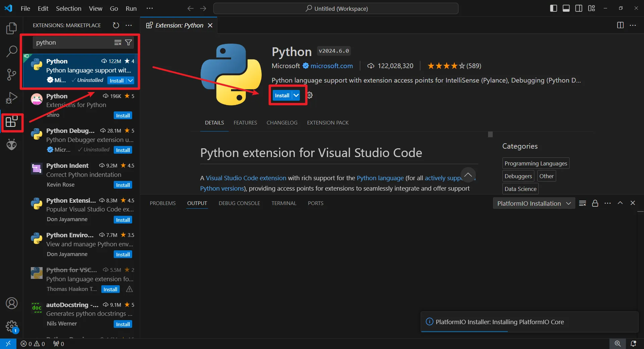This screenshot has height=349, width=644.
Task: Expand the PlatformIO Installation output dropdown
Action: (534, 203)
